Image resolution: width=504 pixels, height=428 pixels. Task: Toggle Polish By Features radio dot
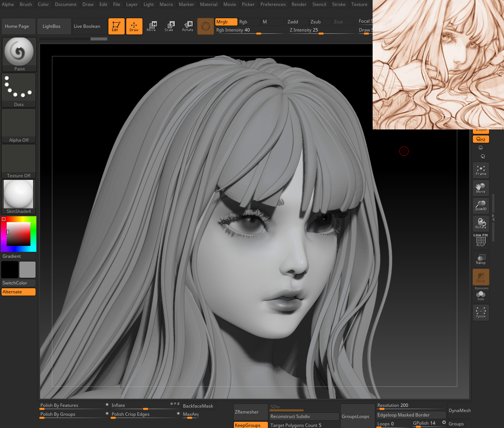pos(107,404)
